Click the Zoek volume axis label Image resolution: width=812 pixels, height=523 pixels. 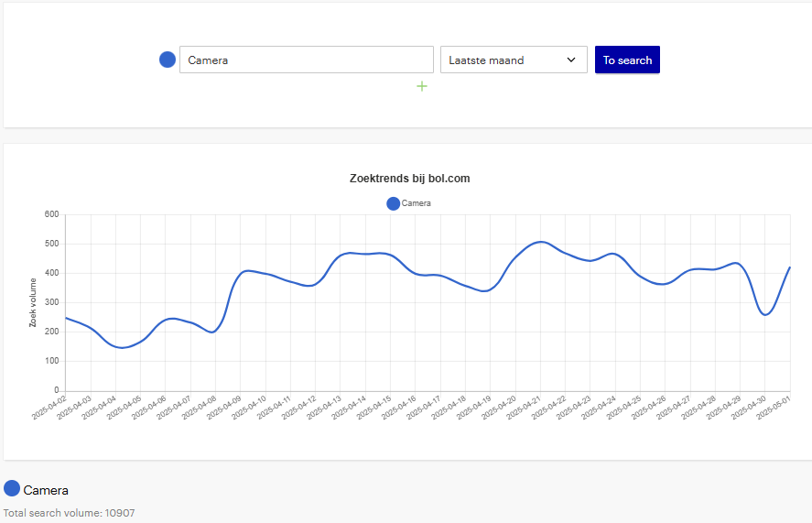[33, 302]
